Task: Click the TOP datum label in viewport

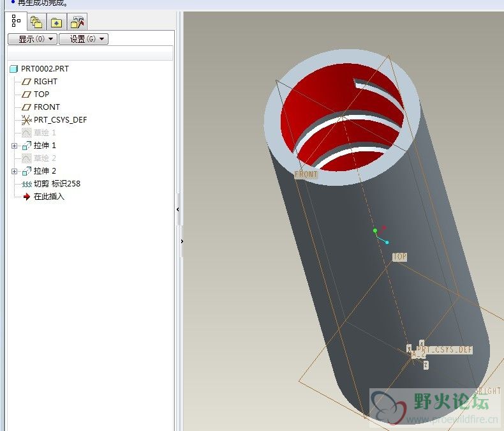Action: [399, 257]
